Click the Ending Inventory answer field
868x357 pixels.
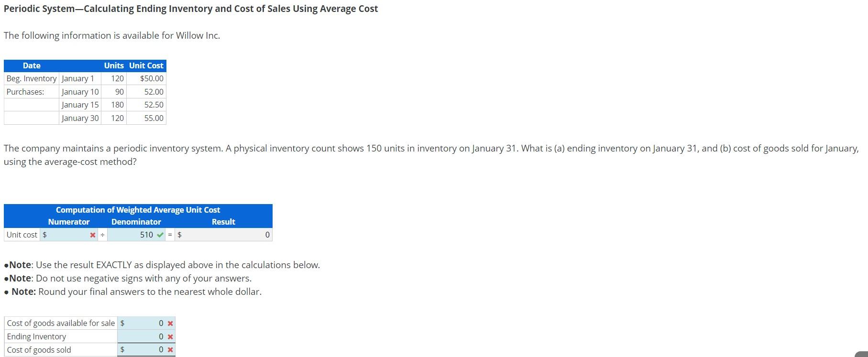coord(146,336)
